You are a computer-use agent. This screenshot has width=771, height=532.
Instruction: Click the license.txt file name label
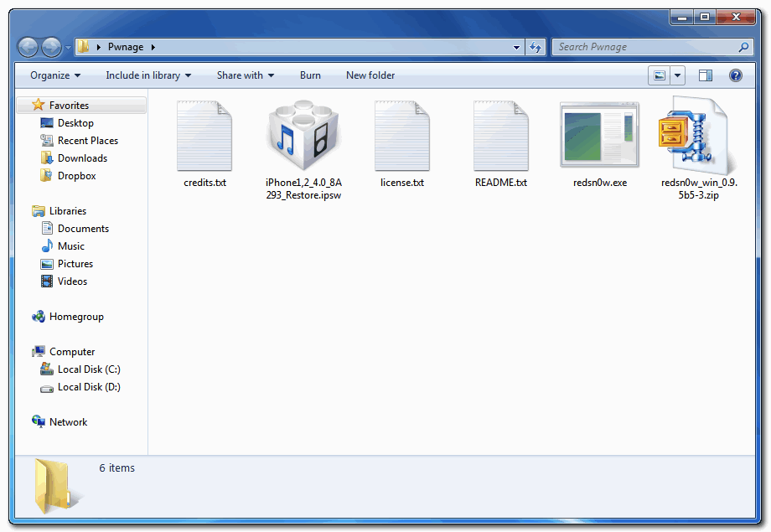click(402, 183)
